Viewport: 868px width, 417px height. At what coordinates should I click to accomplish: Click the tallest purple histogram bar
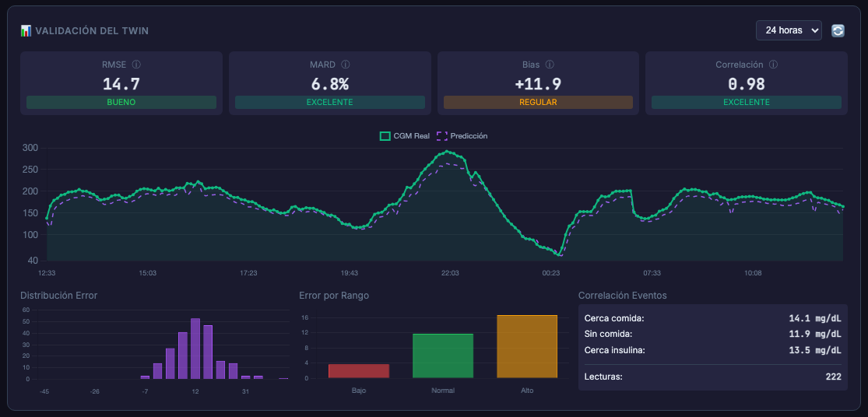click(x=195, y=349)
